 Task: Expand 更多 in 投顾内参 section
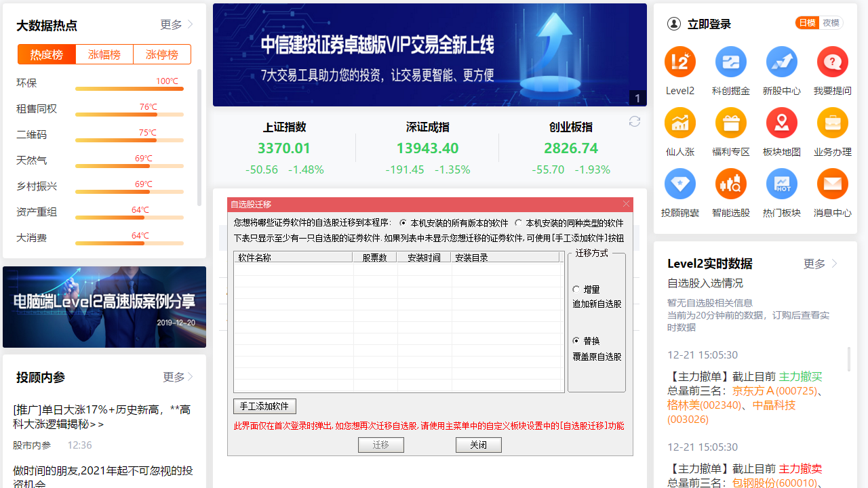coord(178,377)
